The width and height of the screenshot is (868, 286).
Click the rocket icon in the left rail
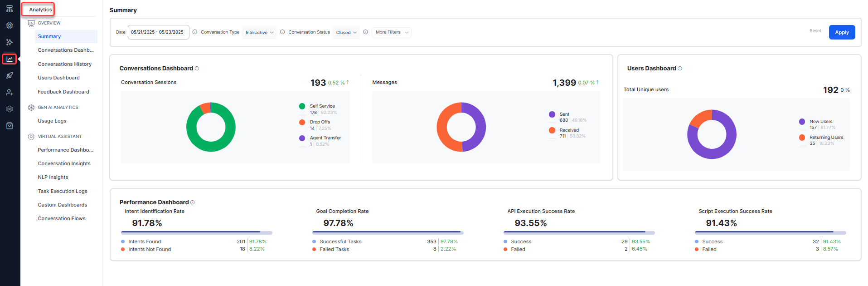pos(10,75)
